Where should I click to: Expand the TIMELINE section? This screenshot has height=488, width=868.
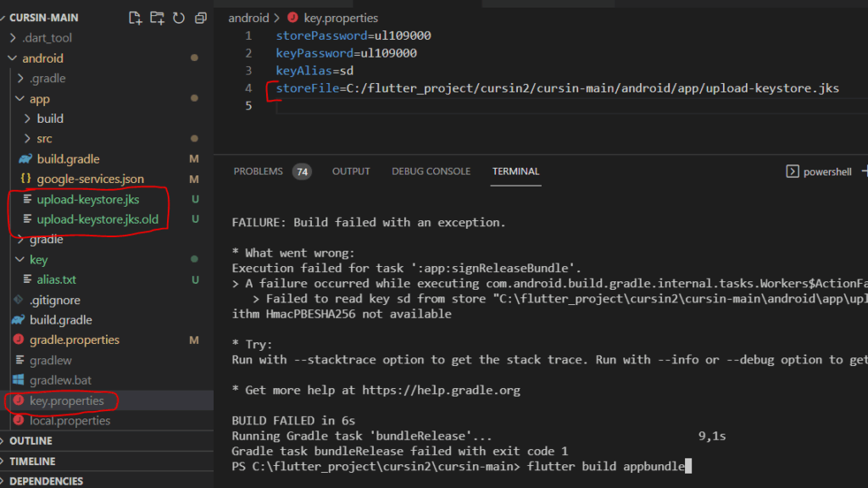pyautogui.click(x=32, y=461)
